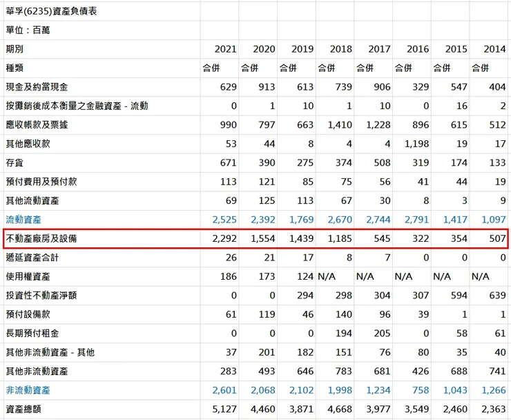Select the 2020 PP&E value 1,554
The width and height of the screenshot is (511, 420).
(x=263, y=239)
